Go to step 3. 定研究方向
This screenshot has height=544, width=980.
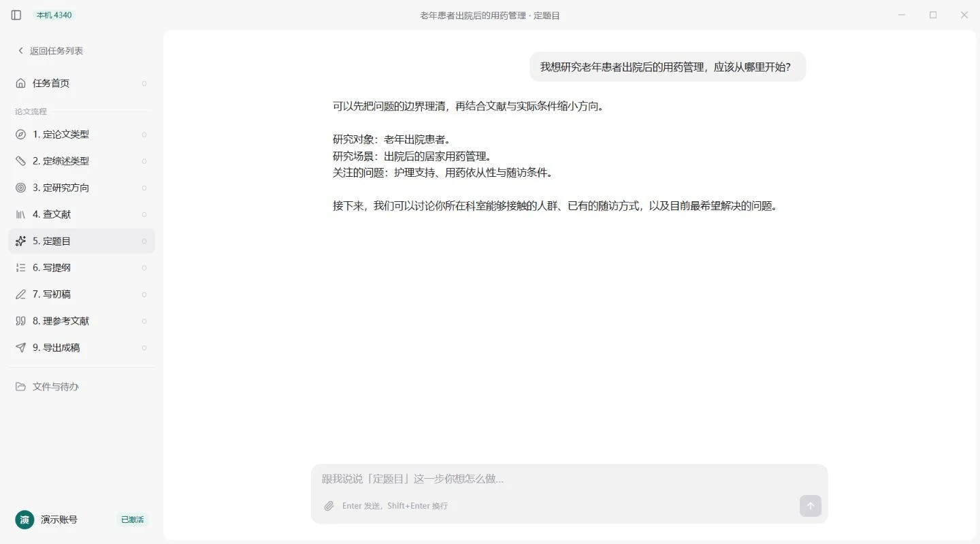82,188
